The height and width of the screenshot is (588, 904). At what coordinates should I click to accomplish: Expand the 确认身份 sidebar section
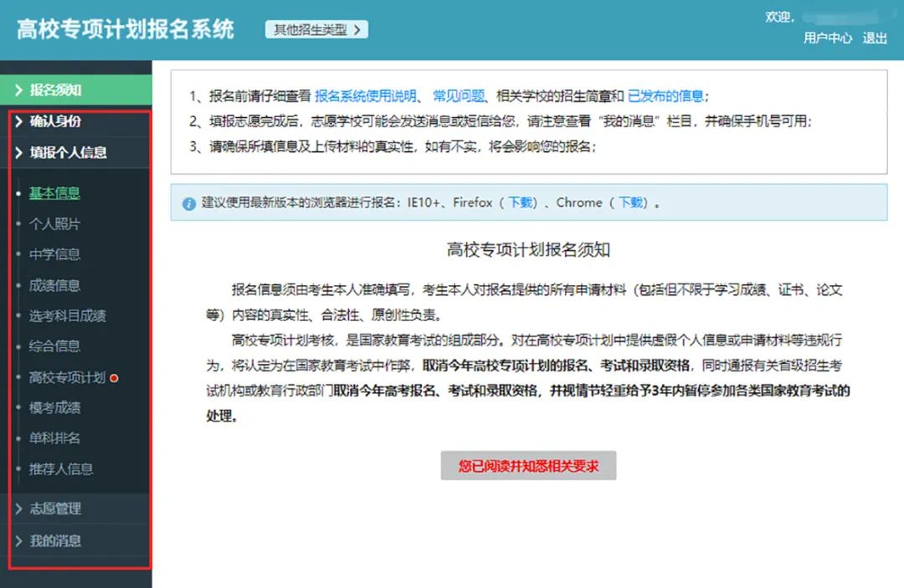[x=55, y=121]
